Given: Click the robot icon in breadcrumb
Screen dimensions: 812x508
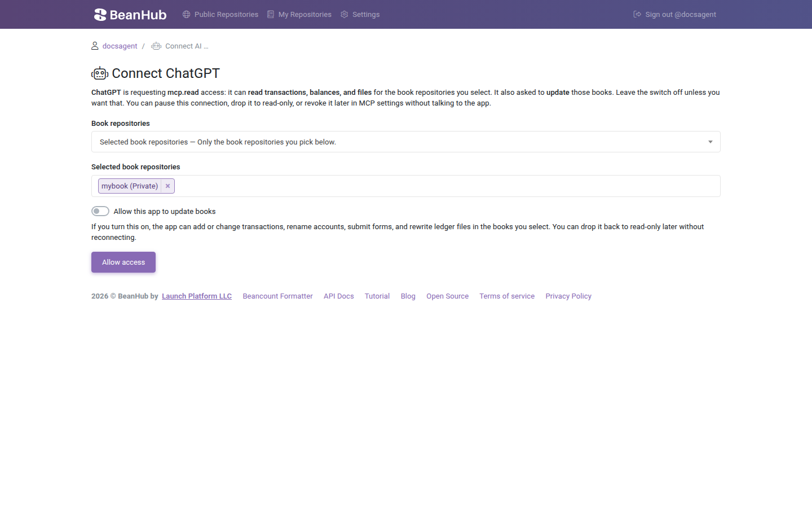Looking at the screenshot, I should [156, 46].
